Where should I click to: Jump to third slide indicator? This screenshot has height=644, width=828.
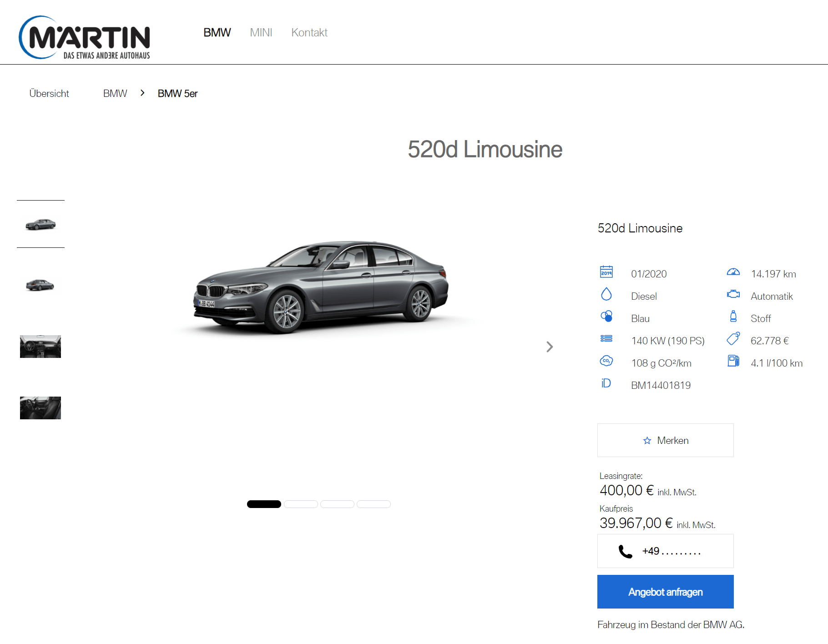pos(337,504)
